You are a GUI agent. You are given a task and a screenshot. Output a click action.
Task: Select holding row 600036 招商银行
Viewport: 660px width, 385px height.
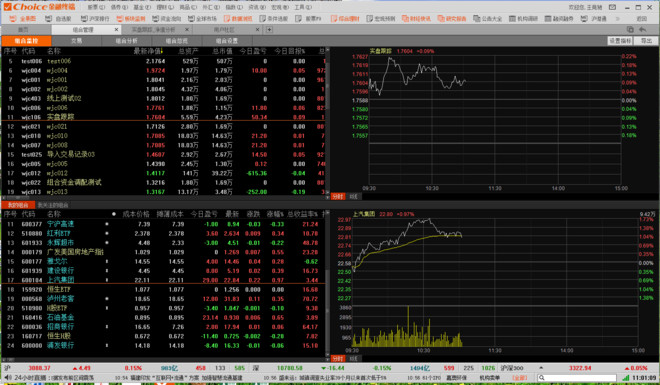(163, 327)
